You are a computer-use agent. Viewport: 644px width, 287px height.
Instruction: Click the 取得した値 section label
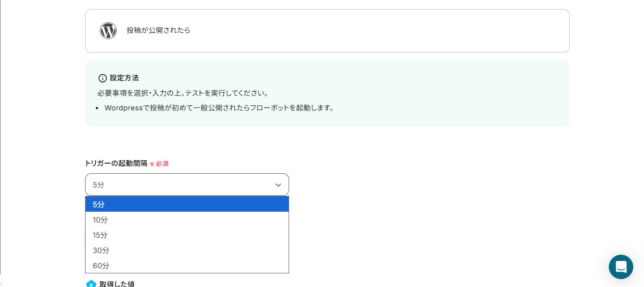click(x=117, y=284)
